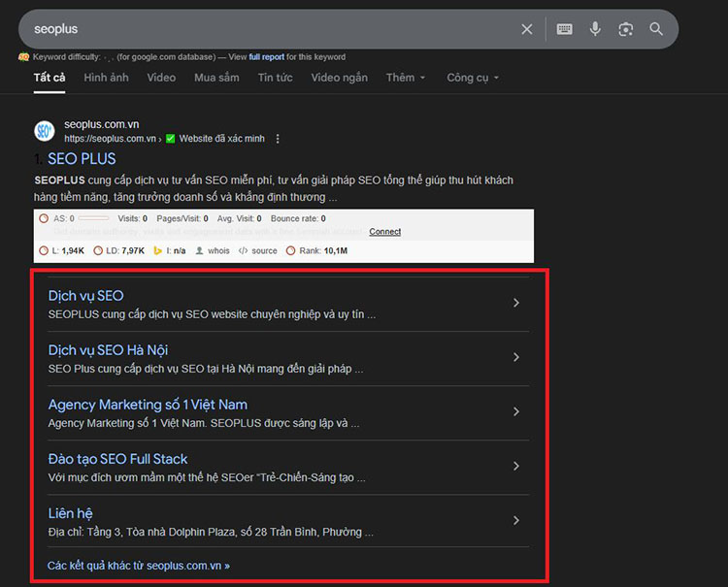Image resolution: width=728 pixels, height=587 pixels.
Task: Open Đào tạo SEO Full Stack link
Action: pos(117,459)
